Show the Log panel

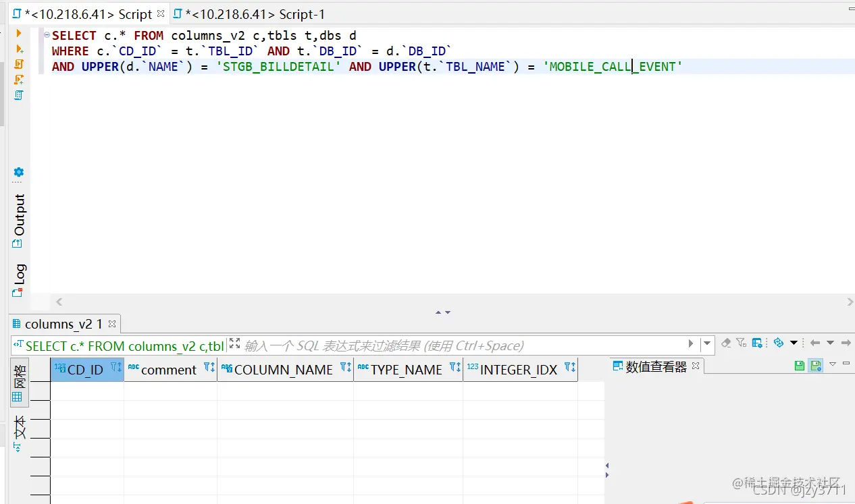(x=19, y=281)
